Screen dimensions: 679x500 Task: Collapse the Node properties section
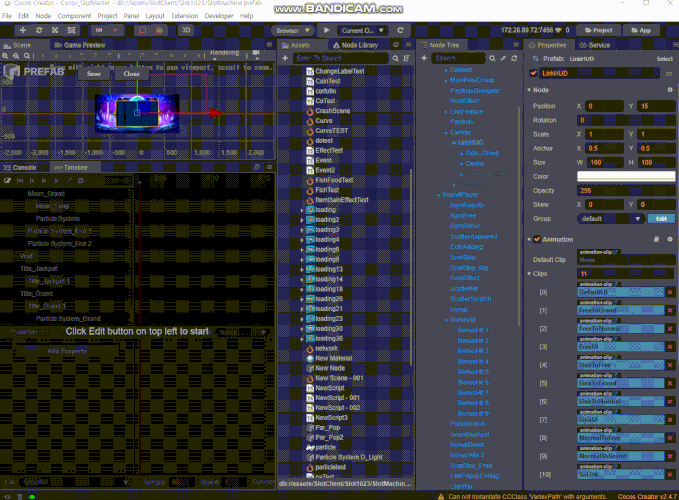pos(529,90)
